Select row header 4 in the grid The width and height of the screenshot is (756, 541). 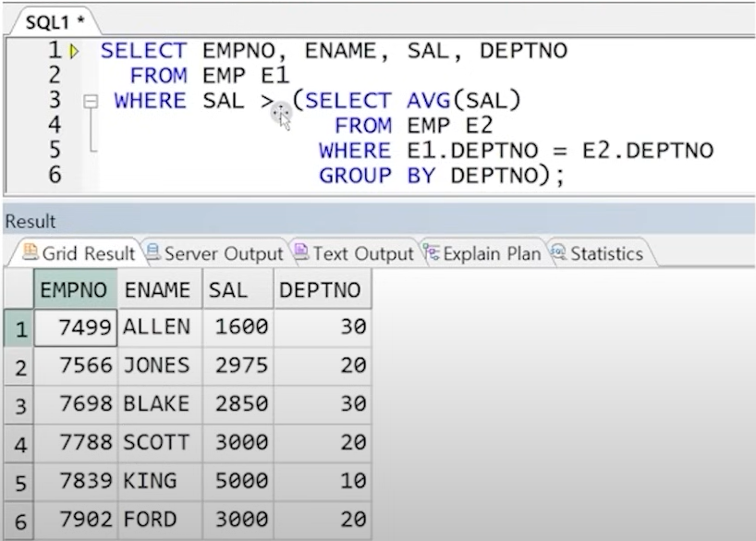(18, 444)
